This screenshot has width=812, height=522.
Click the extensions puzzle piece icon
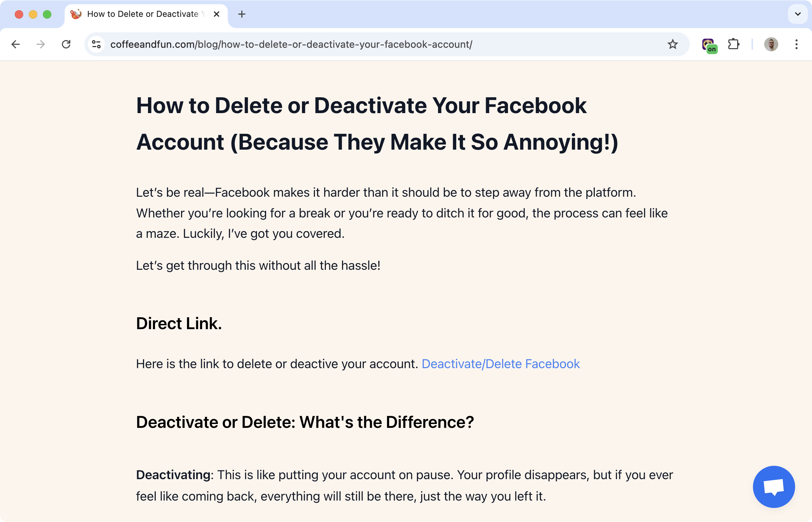tap(734, 44)
